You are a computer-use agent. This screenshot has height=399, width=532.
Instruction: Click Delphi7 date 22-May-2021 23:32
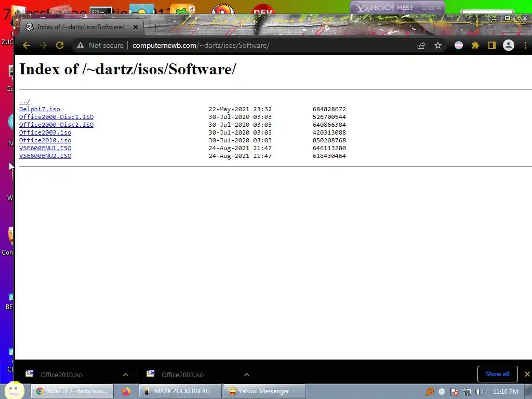pyautogui.click(x=240, y=109)
